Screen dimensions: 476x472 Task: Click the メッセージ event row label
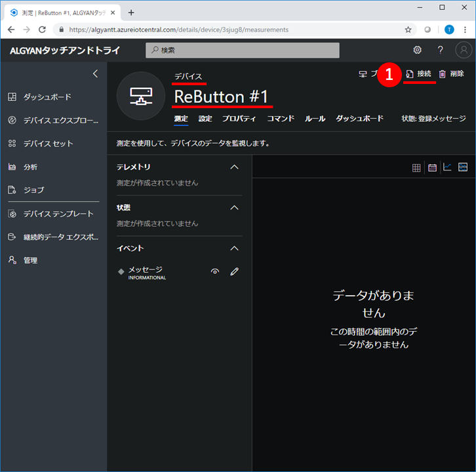pyautogui.click(x=146, y=269)
